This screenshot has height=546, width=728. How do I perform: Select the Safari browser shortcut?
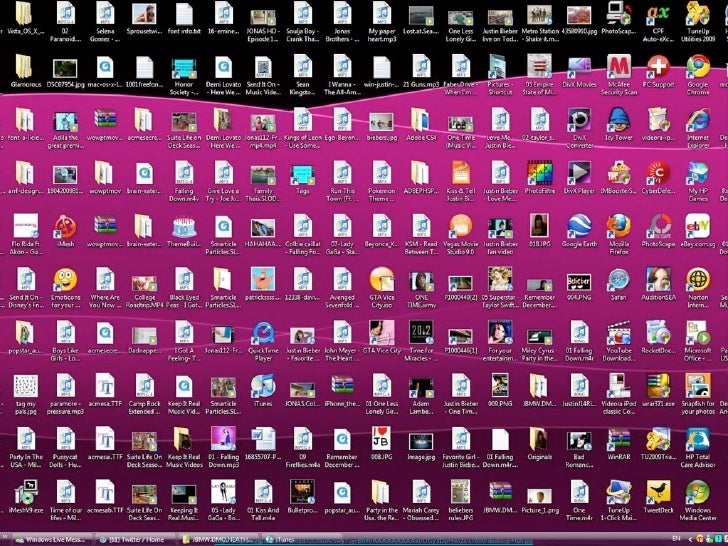[x=618, y=278]
